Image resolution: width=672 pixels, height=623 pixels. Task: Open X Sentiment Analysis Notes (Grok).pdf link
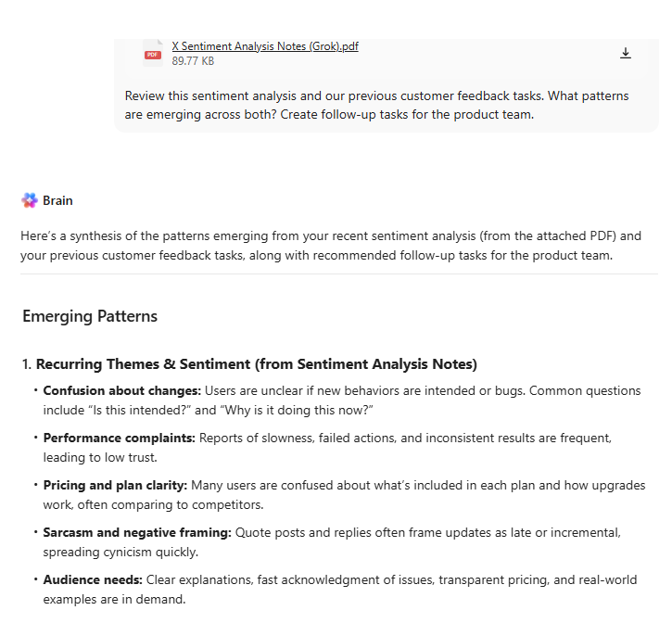pos(264,46)
